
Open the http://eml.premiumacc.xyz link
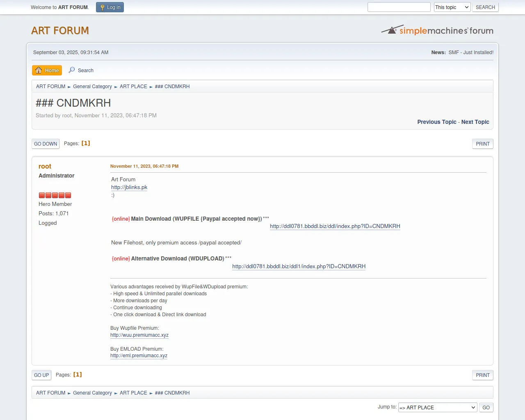pyautogui.click(x=139, y=356)
